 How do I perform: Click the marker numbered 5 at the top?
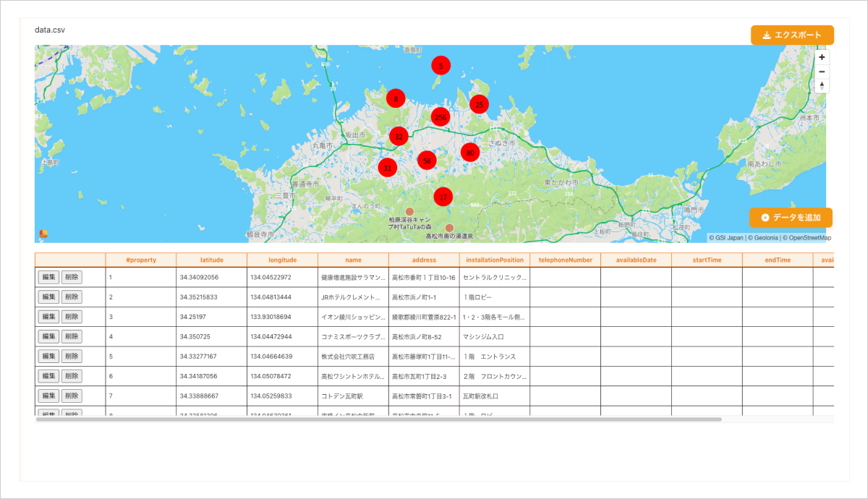click(x=441, y=65)
